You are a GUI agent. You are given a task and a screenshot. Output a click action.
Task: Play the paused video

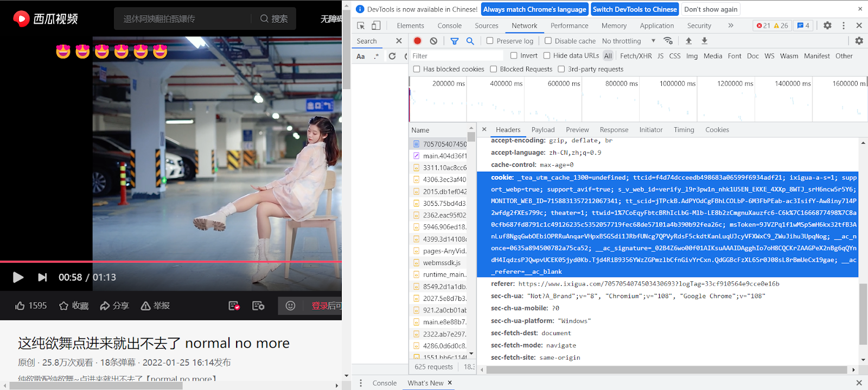pyautogui.click(x=18, y=278)
